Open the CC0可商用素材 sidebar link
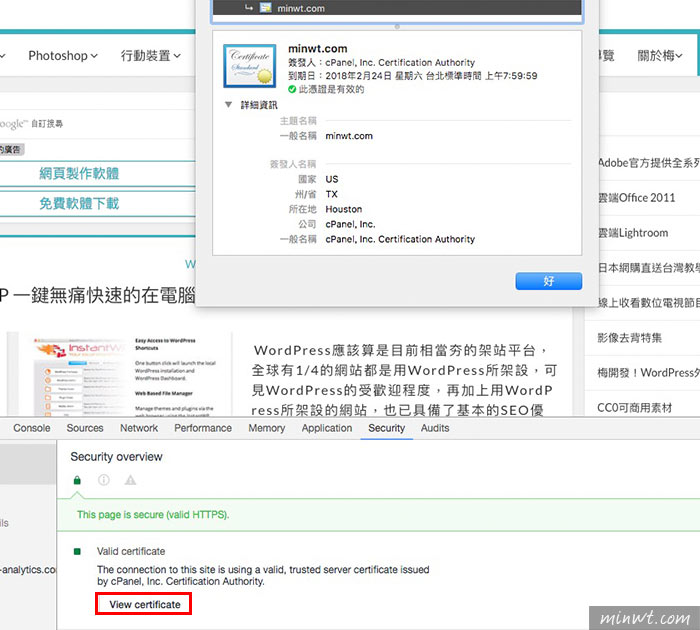700x630 pixels. pos(634,408)
